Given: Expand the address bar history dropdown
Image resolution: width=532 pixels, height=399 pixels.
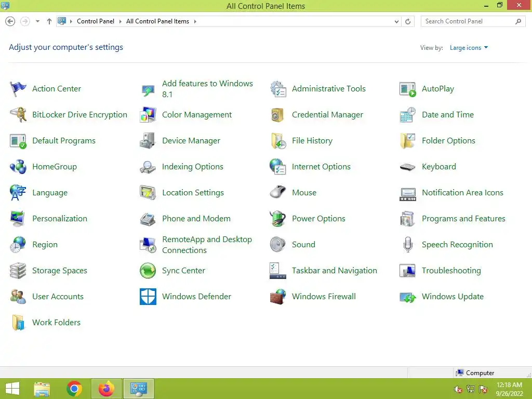Looking at the screenshot, I should [x=396, y=21].
